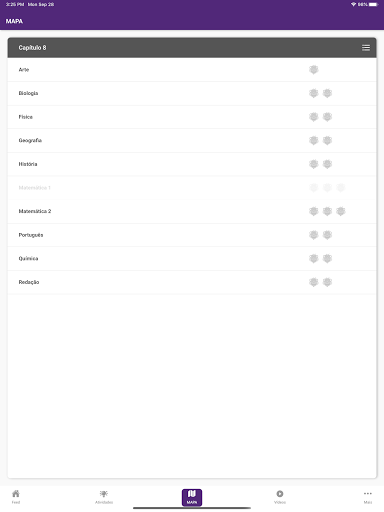This screenshot has height=512, width=384.
Task: Select disabled Matemática 1 row
Action: point(192,188)
